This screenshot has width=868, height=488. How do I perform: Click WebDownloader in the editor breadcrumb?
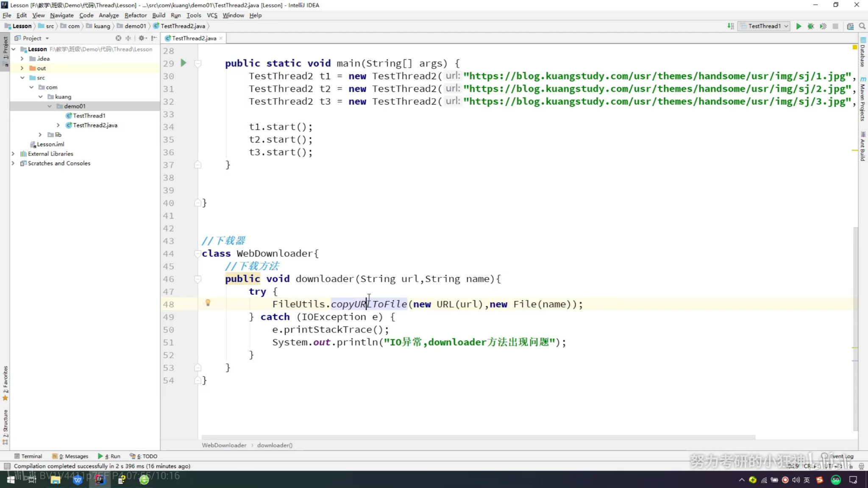pyautogui.click(x=224, y=445)
